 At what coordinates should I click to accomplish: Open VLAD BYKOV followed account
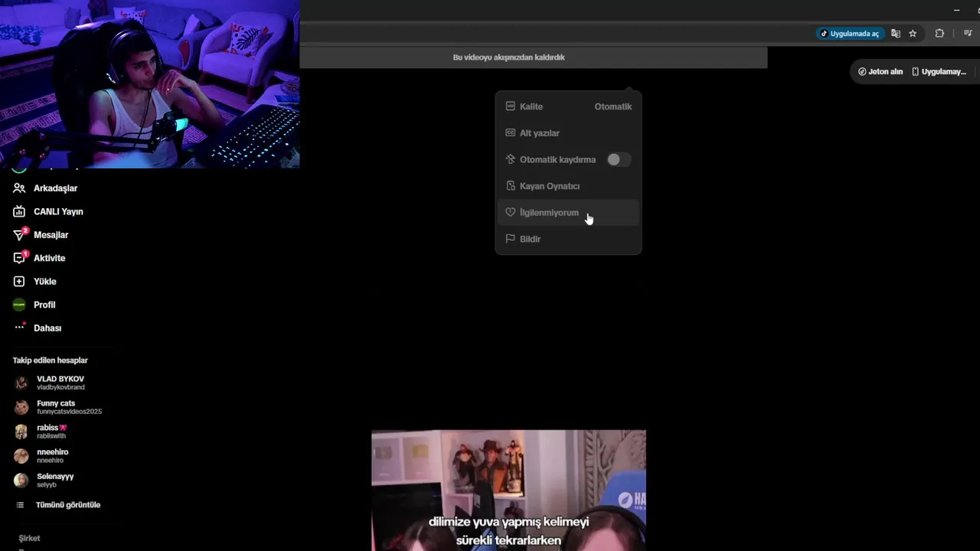click(x=60, y=383)
